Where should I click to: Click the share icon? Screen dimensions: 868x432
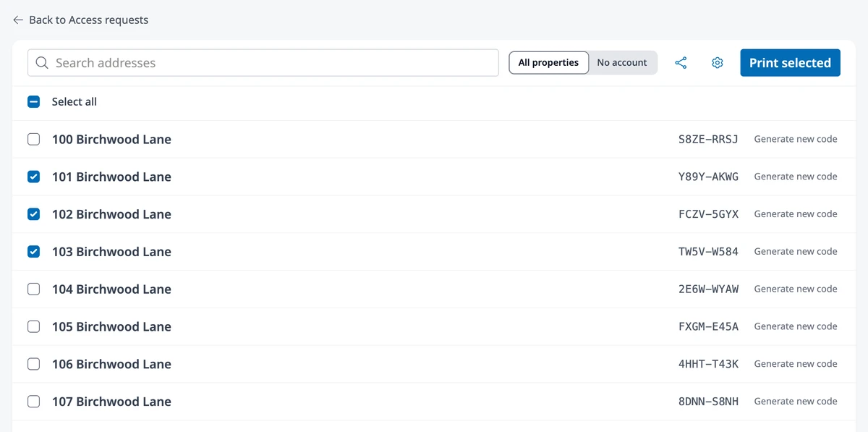[681, 63]
